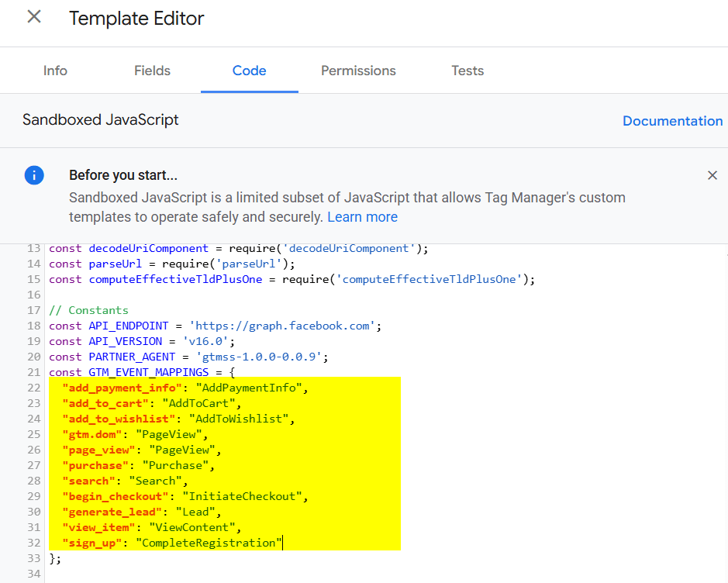728x583 pixels.
Task: Open the Documentation link
Action: [672, 121]
